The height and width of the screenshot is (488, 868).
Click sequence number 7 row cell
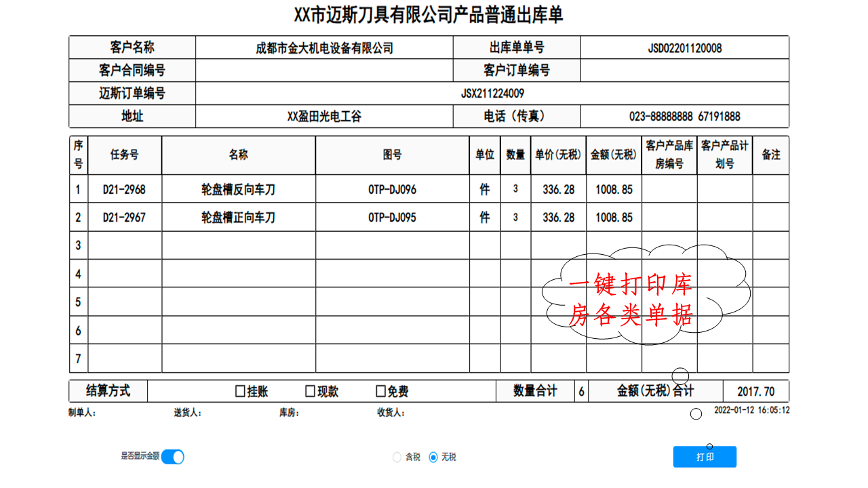(78, 359)
